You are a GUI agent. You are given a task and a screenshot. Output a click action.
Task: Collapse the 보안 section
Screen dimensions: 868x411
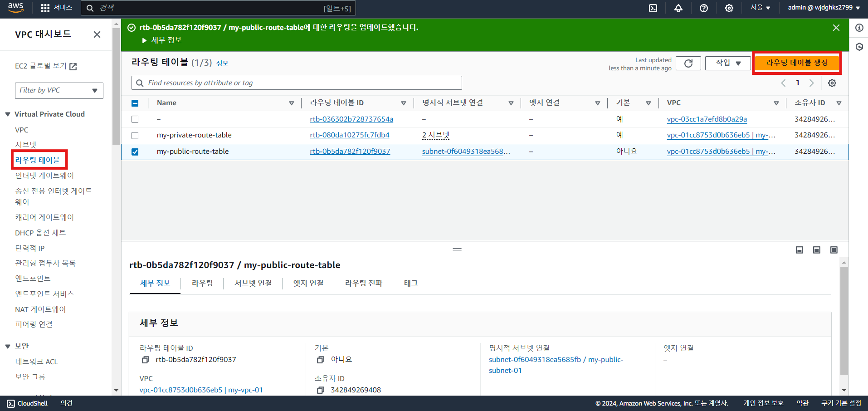point(8,346)
